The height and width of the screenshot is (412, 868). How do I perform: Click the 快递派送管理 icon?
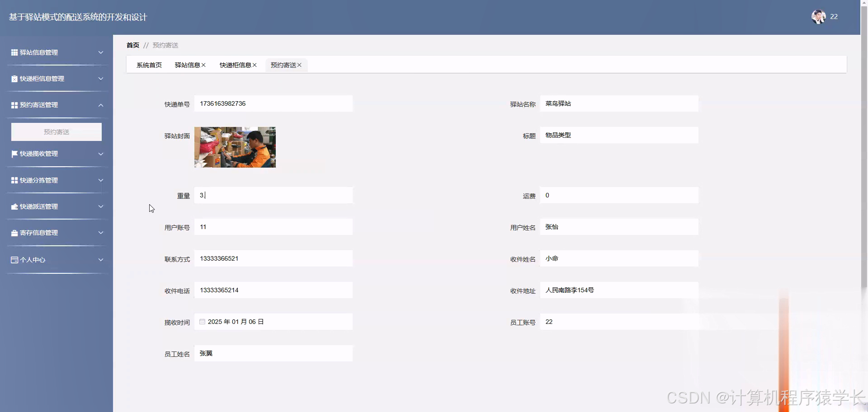pyautogui.click(x=14, y=206)
